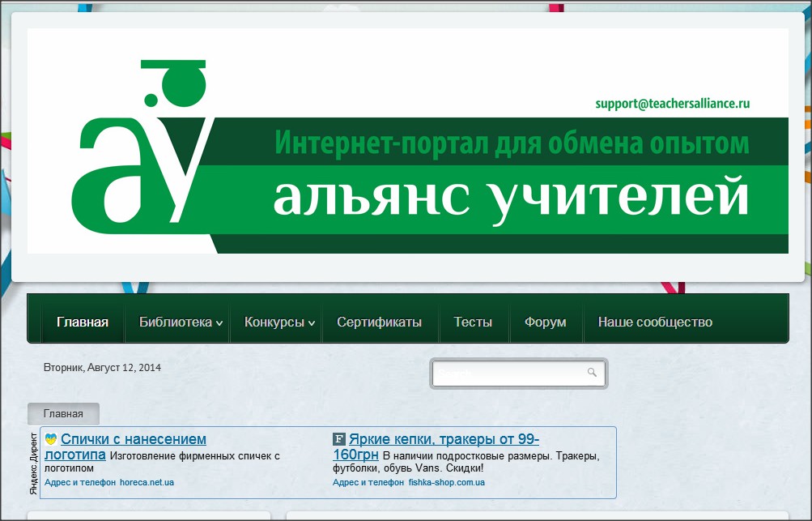Expand the Библиотека dropdown arrow
812x521 pixels.
[x=219, y=323]
